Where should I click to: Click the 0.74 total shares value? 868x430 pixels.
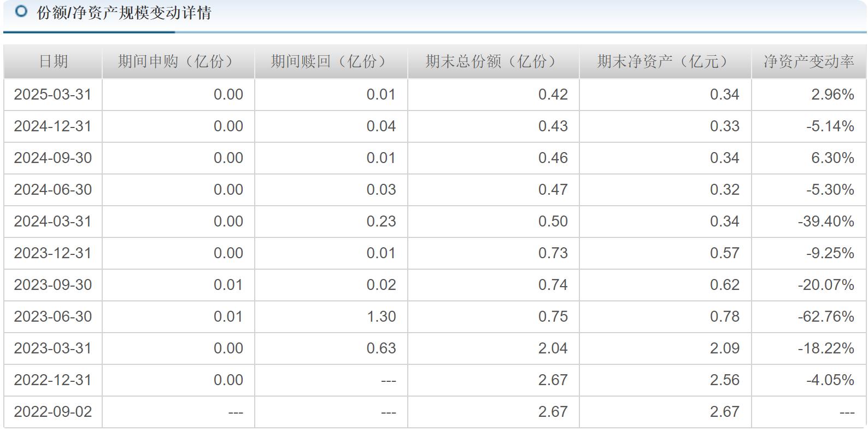[553, 285]
